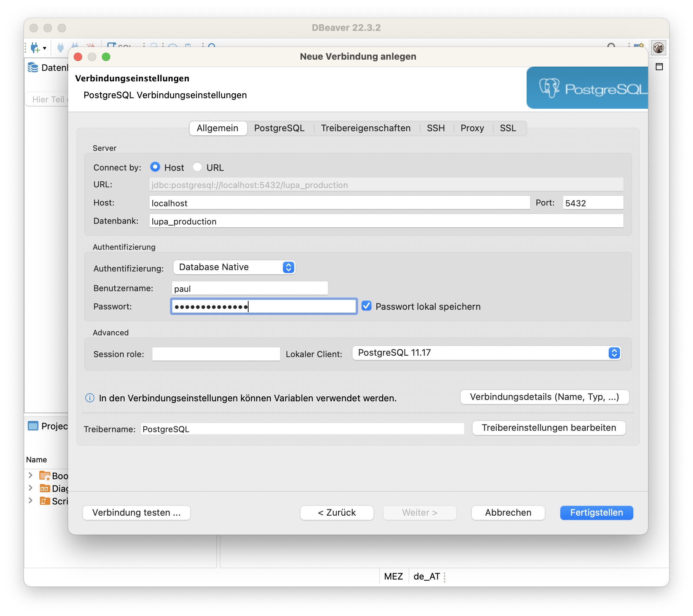Click the DBeaver perspective icon top right

(658, 48)
